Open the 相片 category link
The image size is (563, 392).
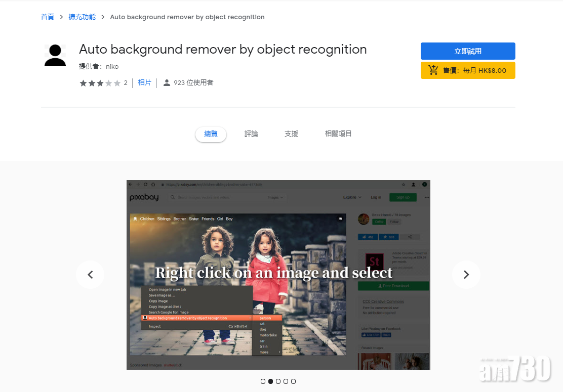tap(144, 82)
